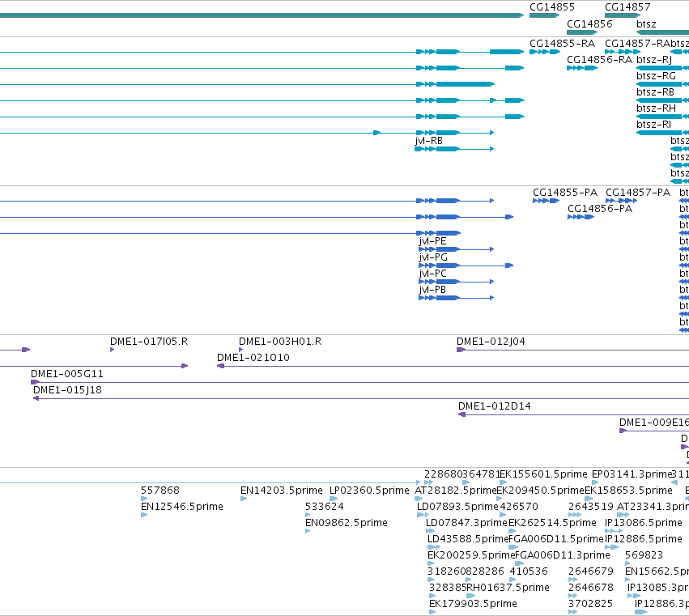This screenshot has width=689, height=616.
Task: Select EST feature 2646678
Action: [x=573, y=596]
